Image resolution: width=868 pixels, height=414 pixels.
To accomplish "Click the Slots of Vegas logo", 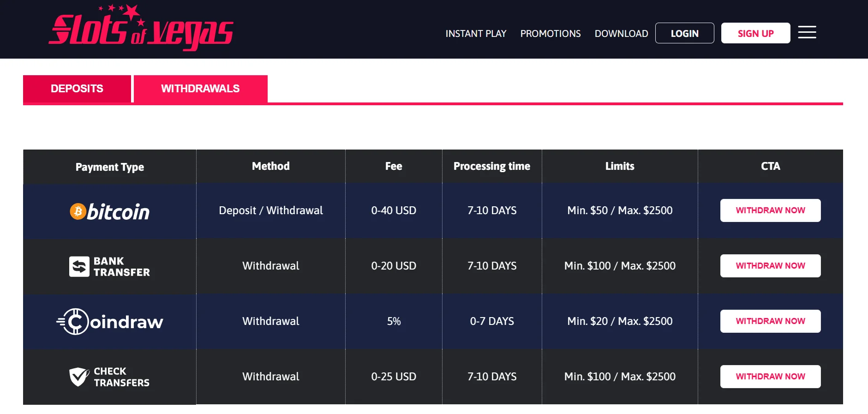I will pos(141,29).
